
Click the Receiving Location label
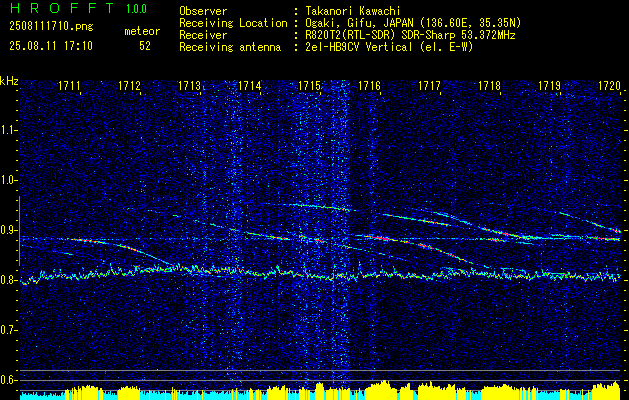click(233, 23)
